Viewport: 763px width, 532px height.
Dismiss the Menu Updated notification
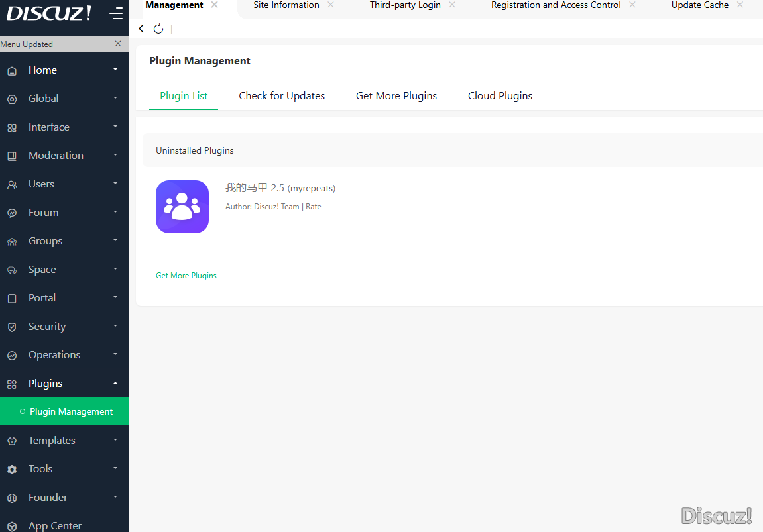tap(118, 44)
